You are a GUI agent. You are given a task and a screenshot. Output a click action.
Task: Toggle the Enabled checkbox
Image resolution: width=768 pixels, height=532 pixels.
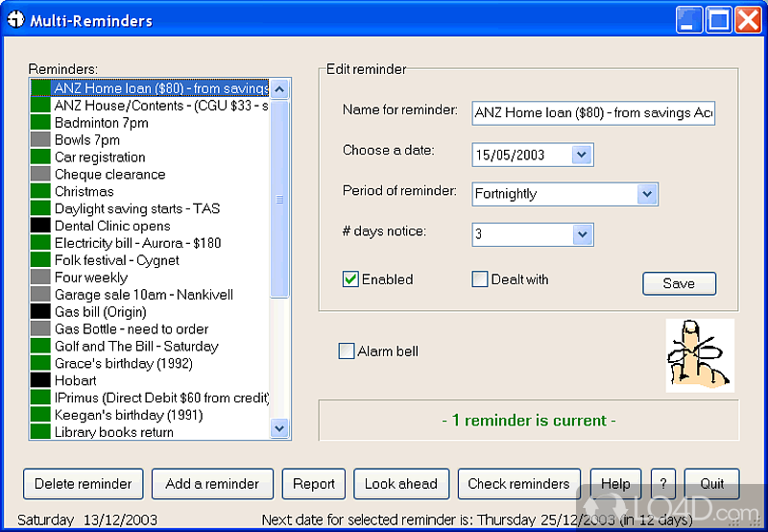click(350, 279)
